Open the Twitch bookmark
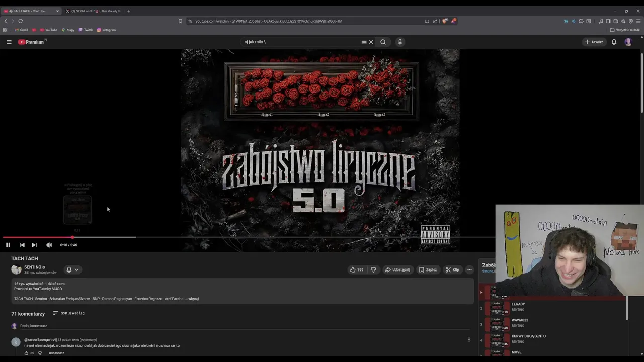Viewport: 644px width, 362px height. coord(86,30)
